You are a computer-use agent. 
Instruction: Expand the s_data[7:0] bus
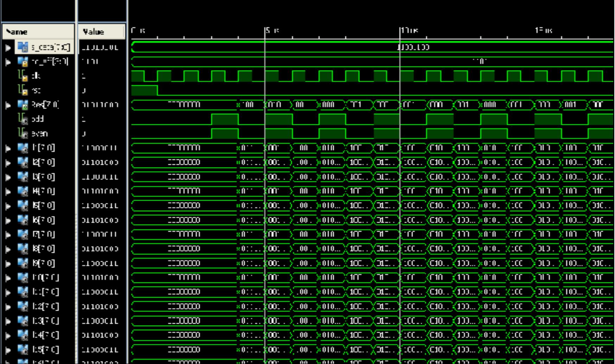pos(8,47)
